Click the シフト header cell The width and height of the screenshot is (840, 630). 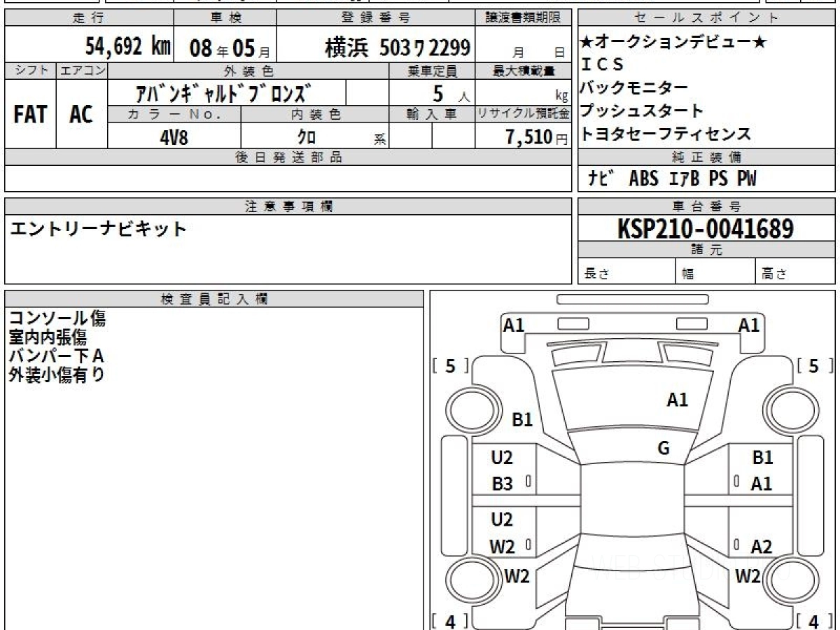coord(31,71)
